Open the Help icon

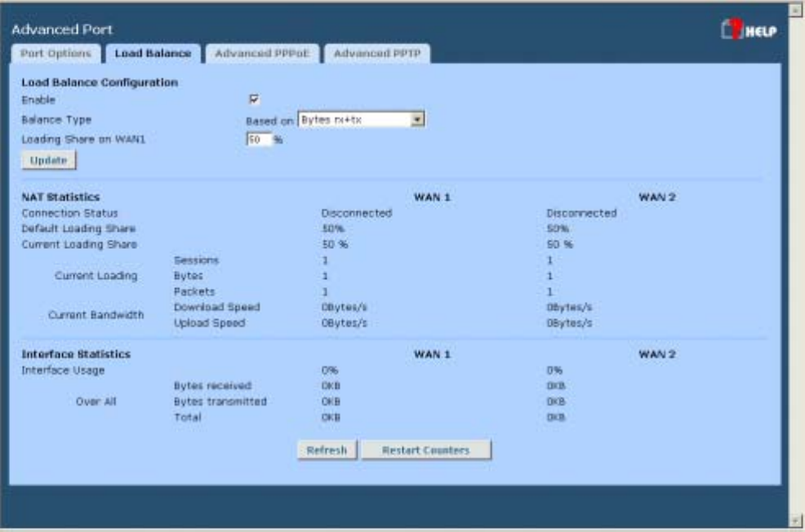pos(749,29)
